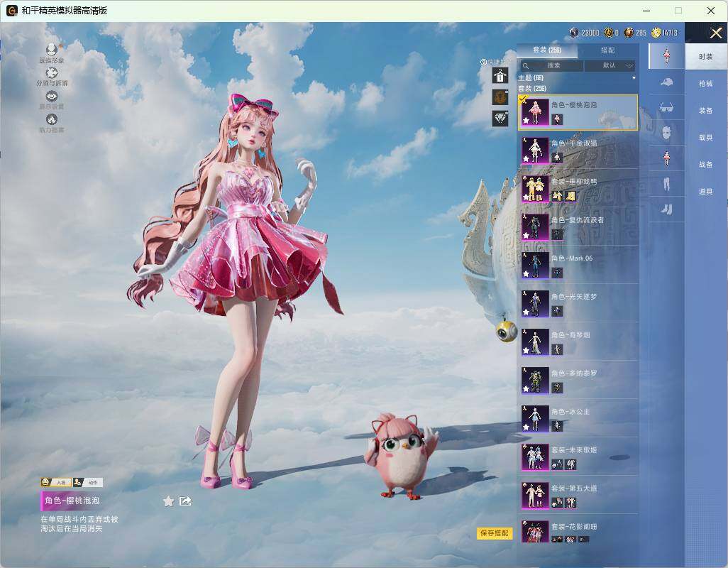Click the 动作 action button
The height and width of the screenshot is (568, 728).
pyautogui.click(x=87, y=483)
